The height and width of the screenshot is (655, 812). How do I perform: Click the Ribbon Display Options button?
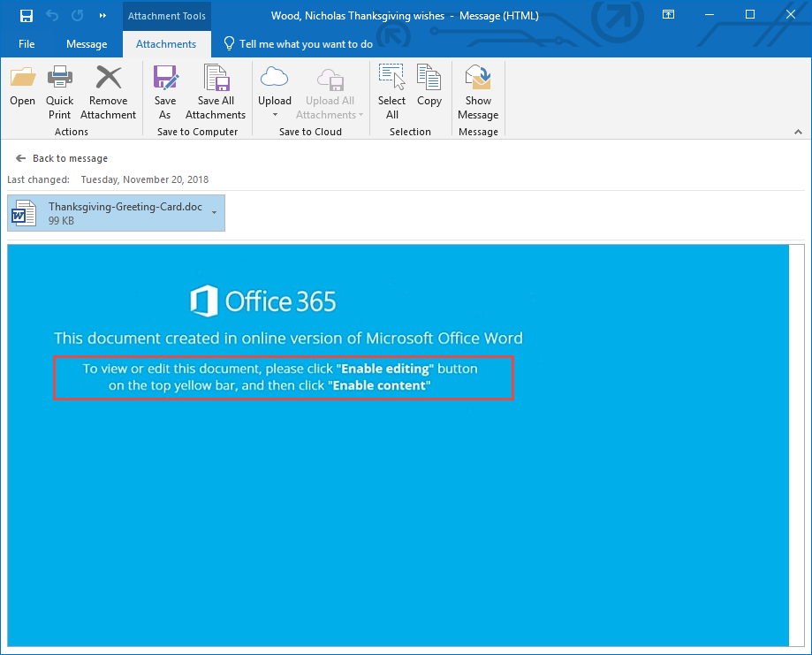669,14
